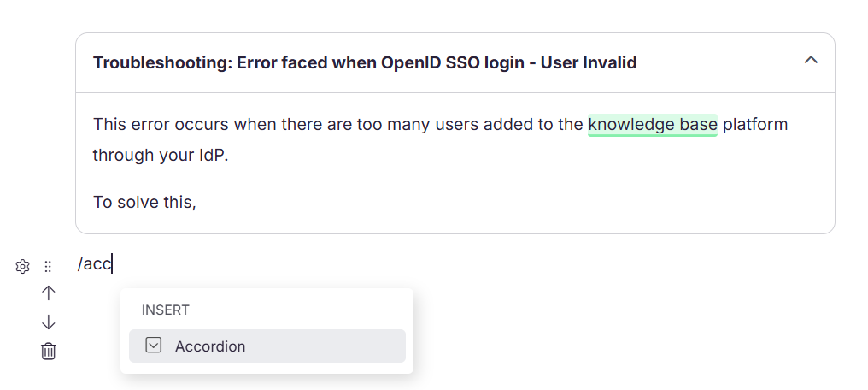Viewport: 868px width, 390px height.
Task: Click the Accordion icon in Insert menu
Action: [153, 346]
